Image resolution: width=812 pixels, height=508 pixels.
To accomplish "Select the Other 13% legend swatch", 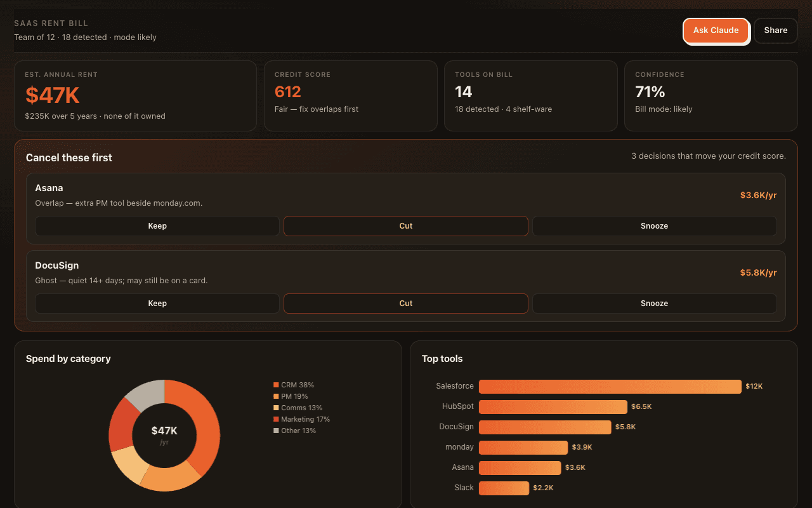I will coord(276,431).
